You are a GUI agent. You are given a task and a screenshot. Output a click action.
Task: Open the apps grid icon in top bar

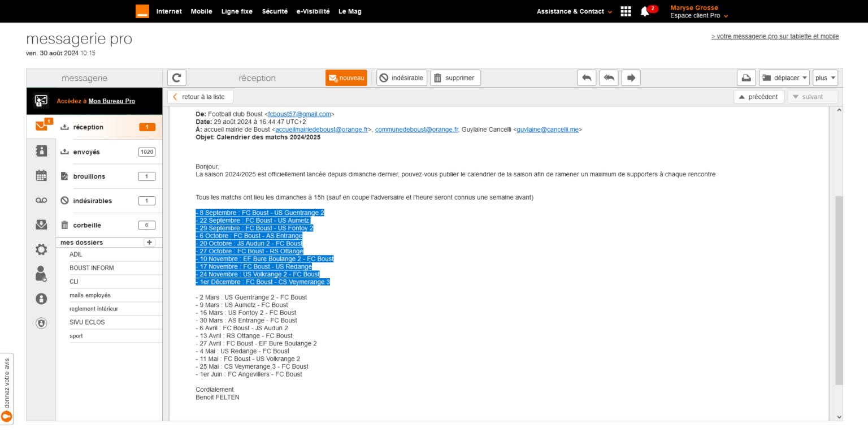point(626,11)
